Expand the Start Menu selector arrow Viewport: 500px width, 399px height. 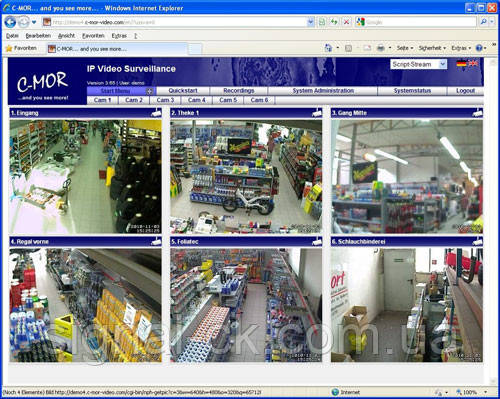(x=150, y=91)
